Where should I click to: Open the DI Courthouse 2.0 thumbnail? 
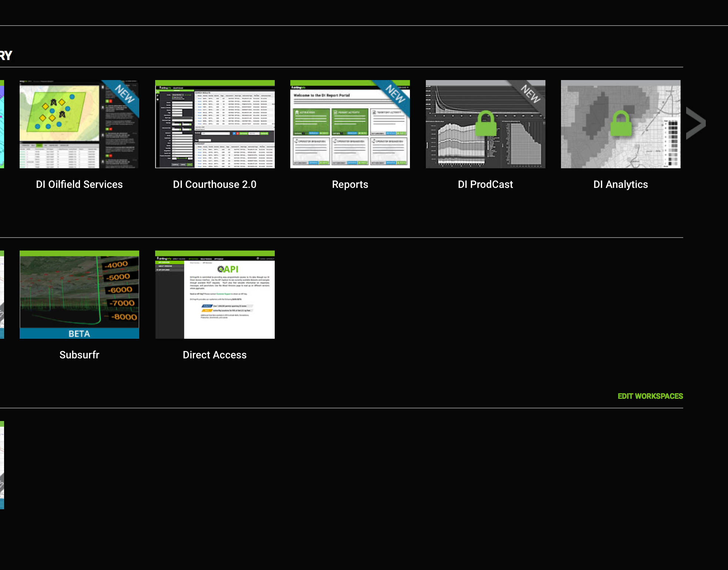[215, 124]
